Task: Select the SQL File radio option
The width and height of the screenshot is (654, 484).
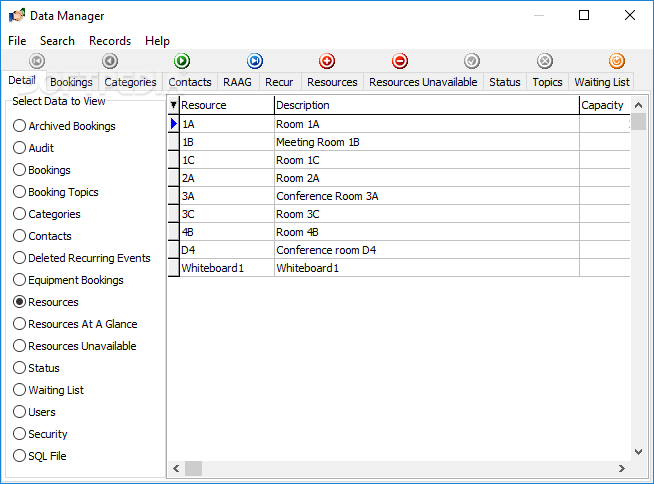Action: coord(19,456)
